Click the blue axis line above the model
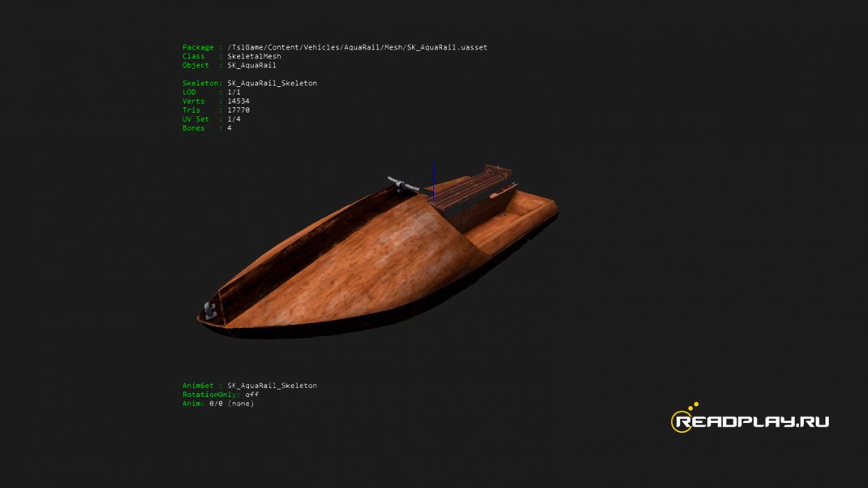 click(434, 182)
